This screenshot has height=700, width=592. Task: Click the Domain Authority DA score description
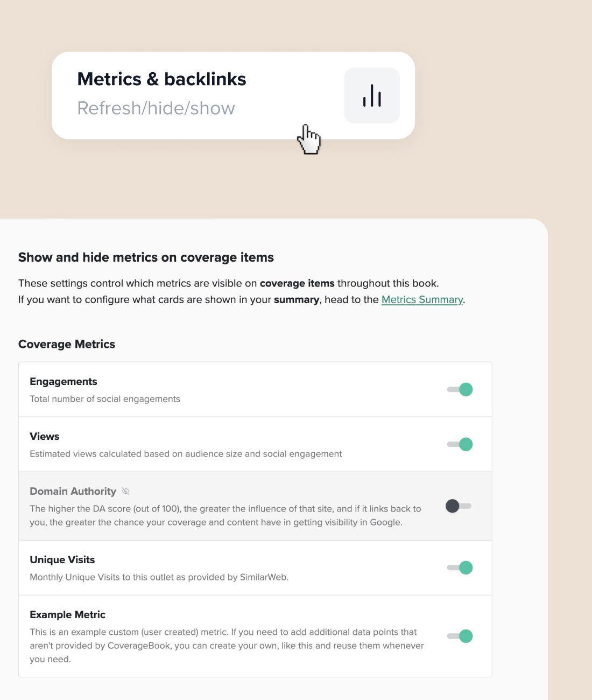225,515
